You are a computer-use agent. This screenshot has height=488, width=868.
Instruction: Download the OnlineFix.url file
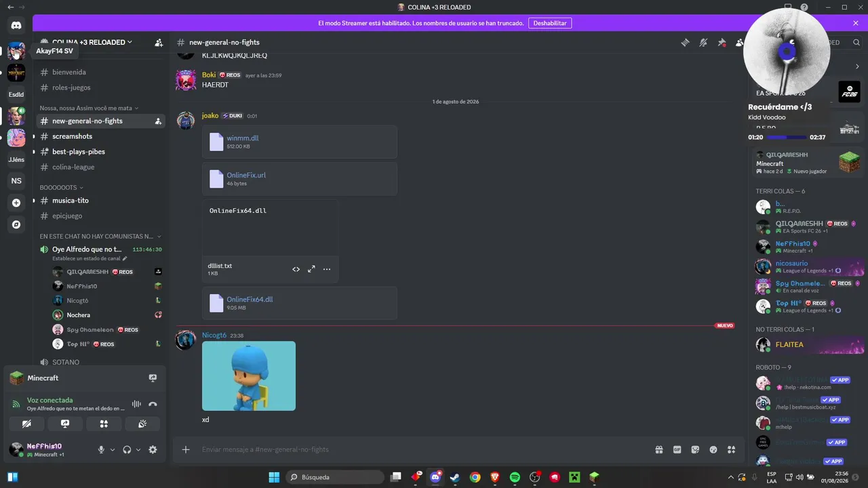(246, 175)
